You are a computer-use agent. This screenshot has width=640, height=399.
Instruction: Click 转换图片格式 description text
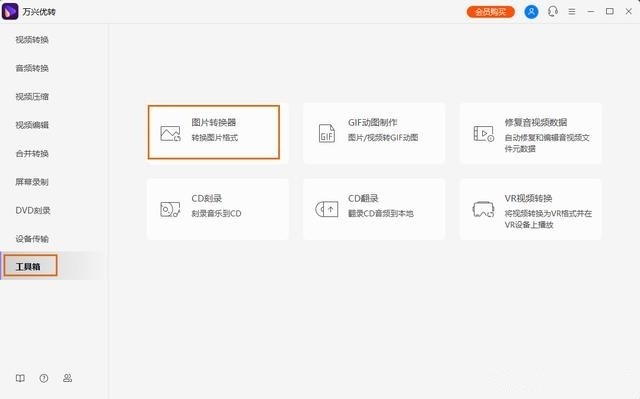click(x=215, y=137)
